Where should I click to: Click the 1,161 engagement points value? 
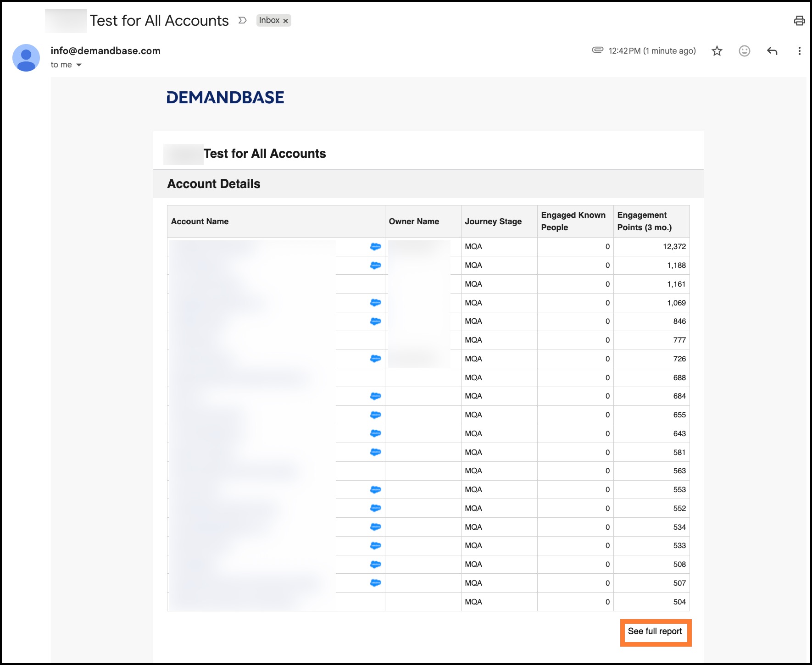(x=677, y=284)
